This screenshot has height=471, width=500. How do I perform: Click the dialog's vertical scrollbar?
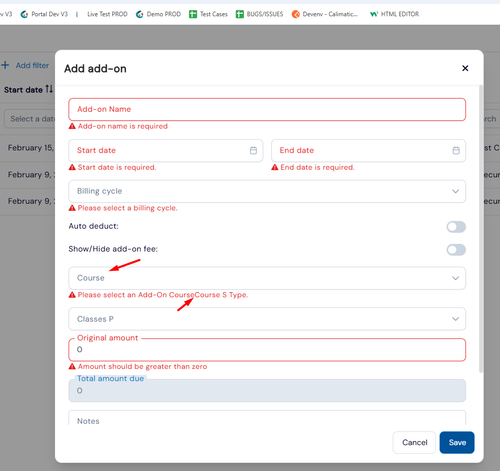point(481,229)
